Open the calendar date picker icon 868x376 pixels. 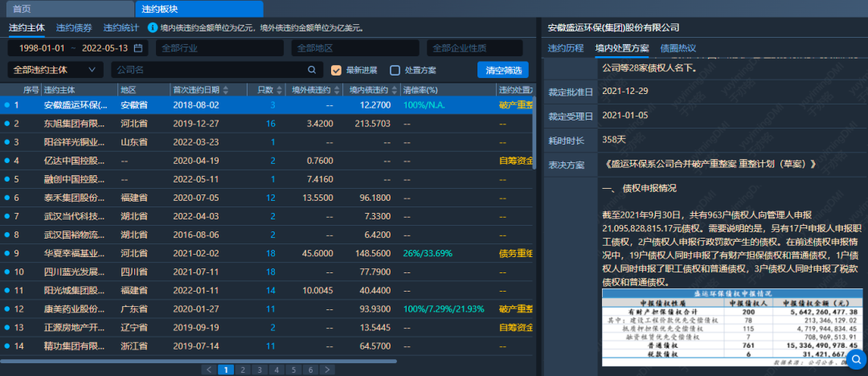coord(138,48)
